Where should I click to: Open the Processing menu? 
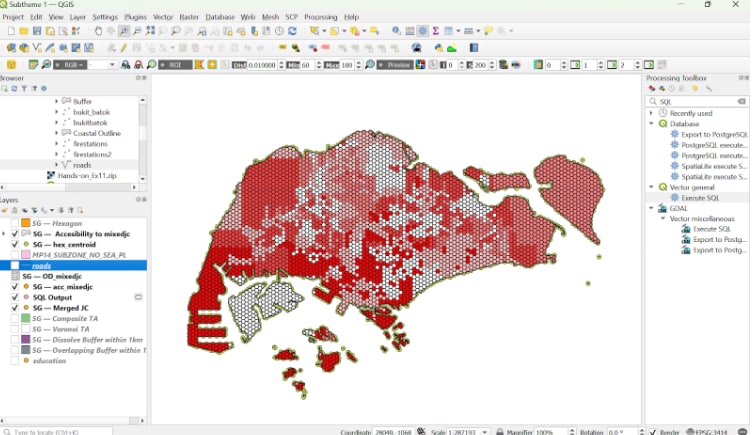click(320, 17)
